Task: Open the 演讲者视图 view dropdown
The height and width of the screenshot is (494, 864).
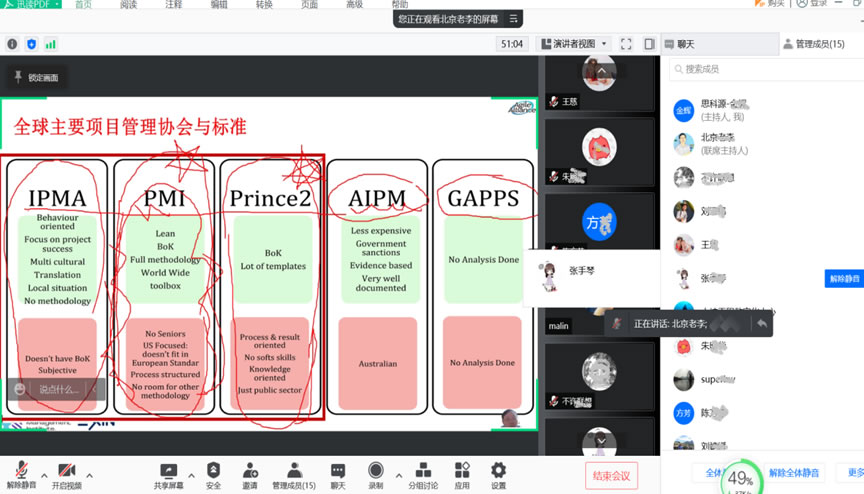Action: (x=574, y=44)
